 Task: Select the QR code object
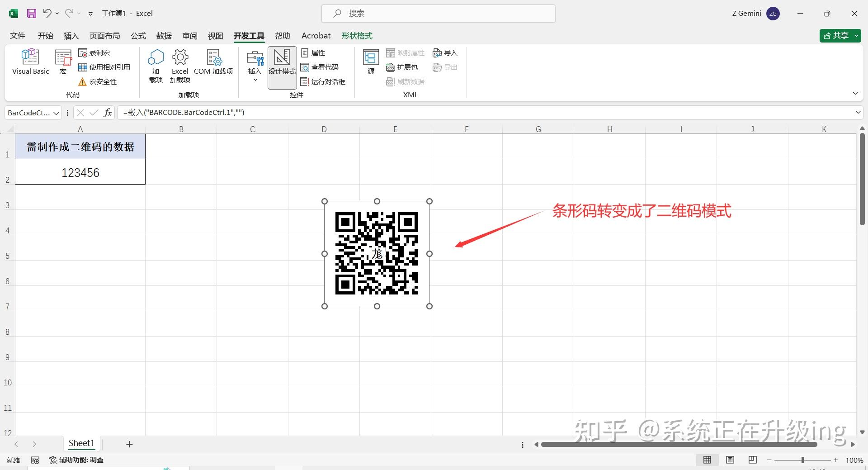point(377,254)
